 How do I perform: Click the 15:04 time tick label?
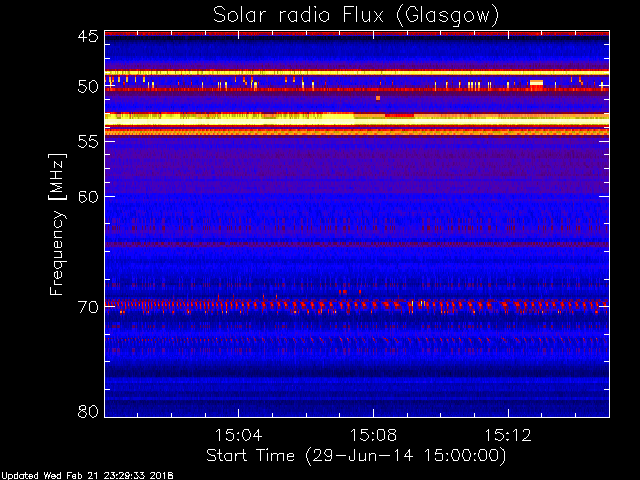click(238, 435)
